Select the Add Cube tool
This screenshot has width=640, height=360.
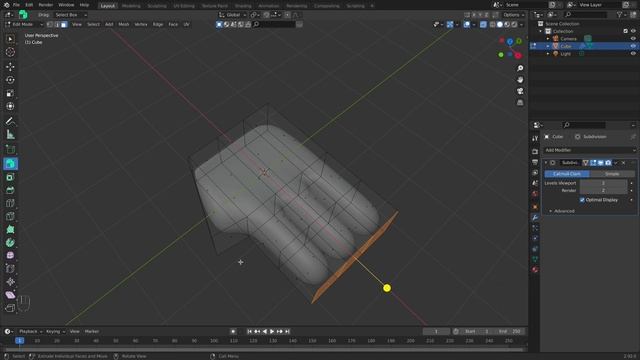pyautogui.click(x=10, y=149)
